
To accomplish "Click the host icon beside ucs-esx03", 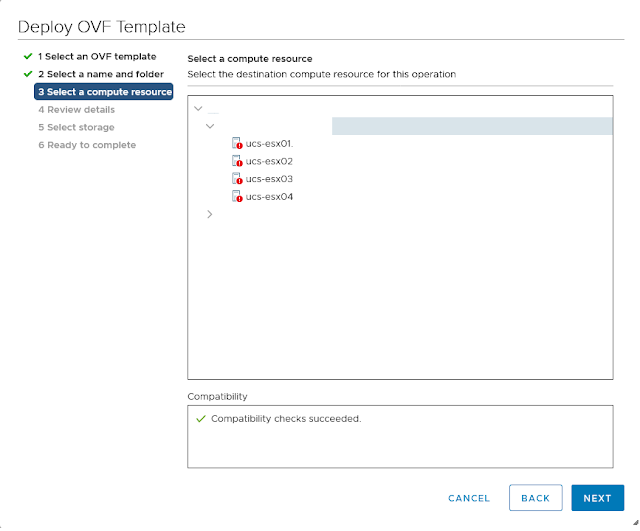I will pyautogui.click(x=237, y=178).
